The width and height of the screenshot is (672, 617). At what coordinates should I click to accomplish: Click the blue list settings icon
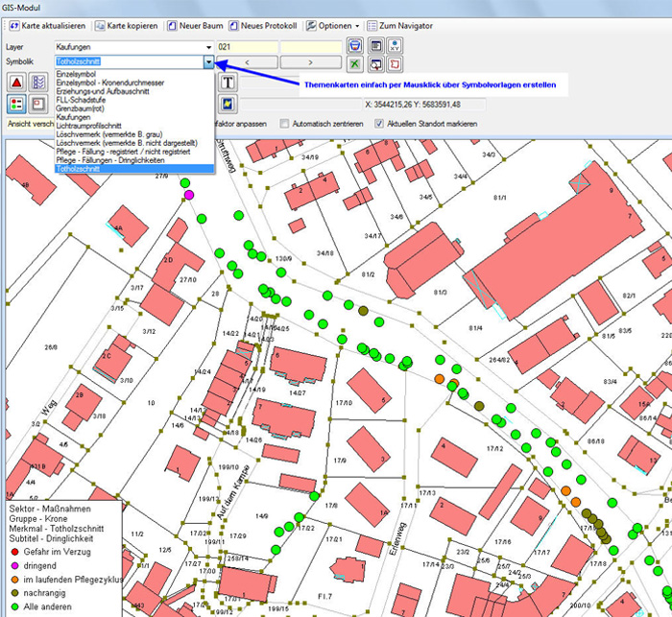pyautogui.click(x=39, y=83)
